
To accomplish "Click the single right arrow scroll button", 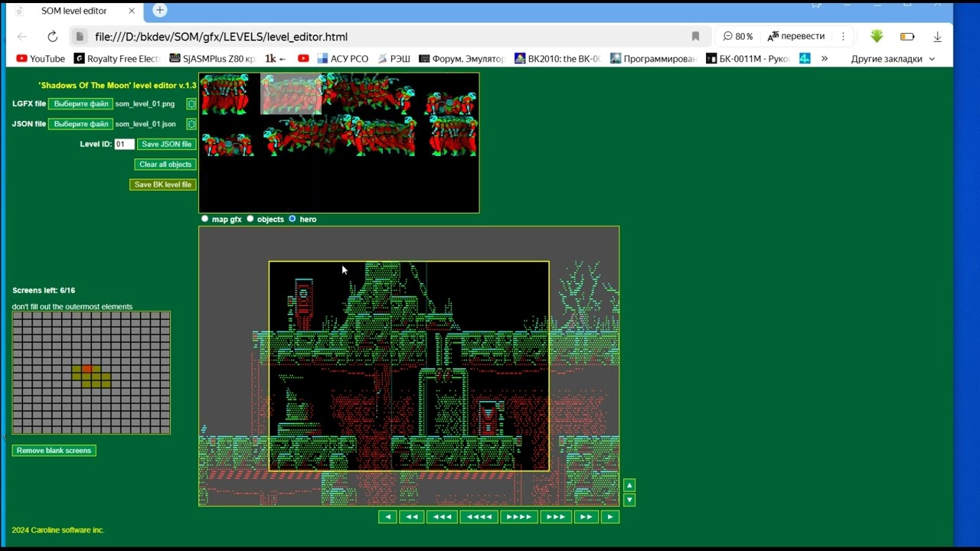I will click(609, 517).
